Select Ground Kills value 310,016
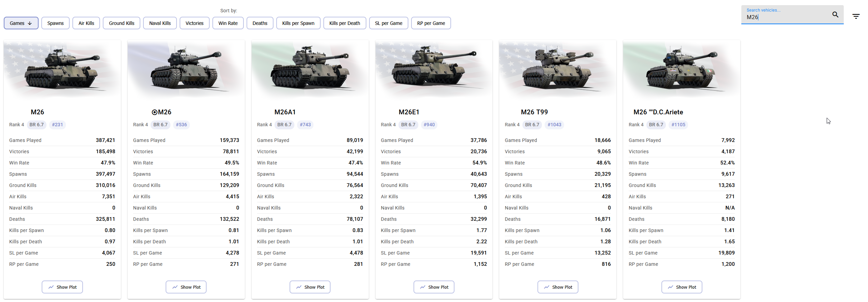Image resolution: width=868 pixels, height=302 pixels. 106,185
